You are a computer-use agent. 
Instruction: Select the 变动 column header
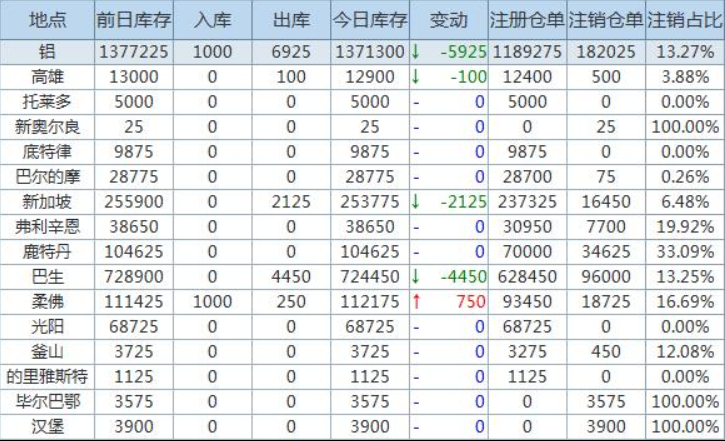(x=448, y=20)
